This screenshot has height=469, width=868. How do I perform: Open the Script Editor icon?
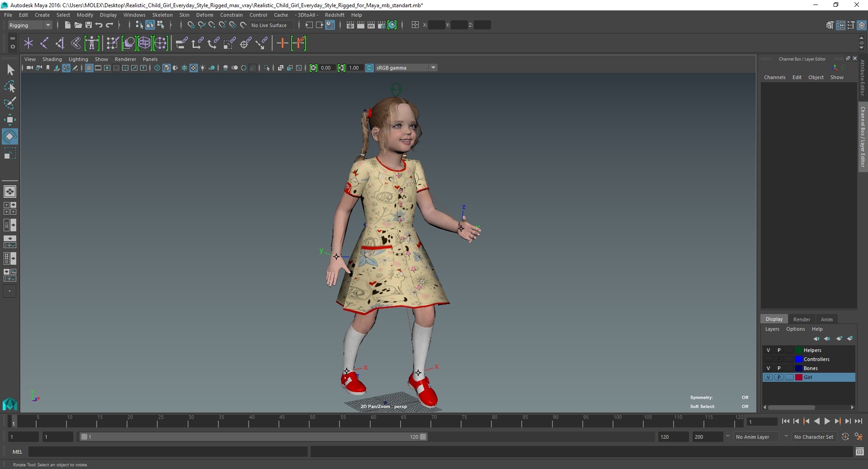coord(860,451)
